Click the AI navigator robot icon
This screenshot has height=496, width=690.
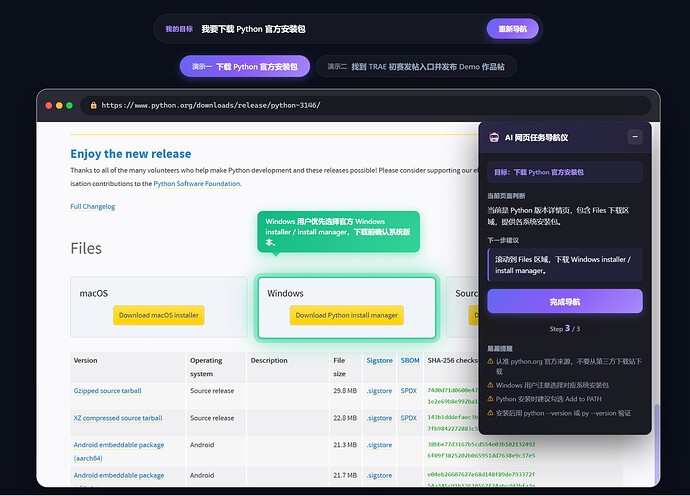click(x=494, y=137)
